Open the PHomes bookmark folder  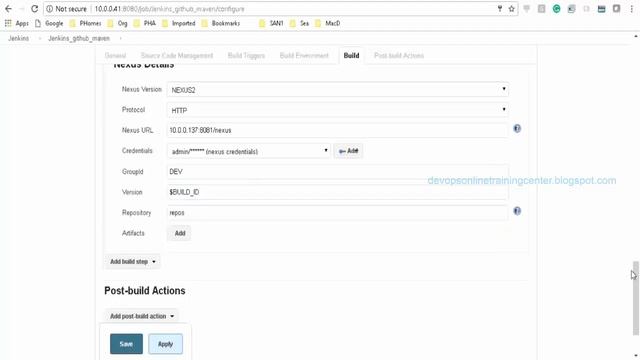[85, 23]
